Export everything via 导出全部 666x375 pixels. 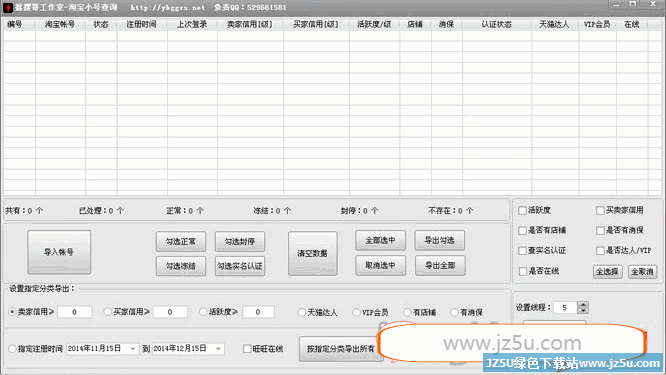pyautogui.click(x=440, y=265)
